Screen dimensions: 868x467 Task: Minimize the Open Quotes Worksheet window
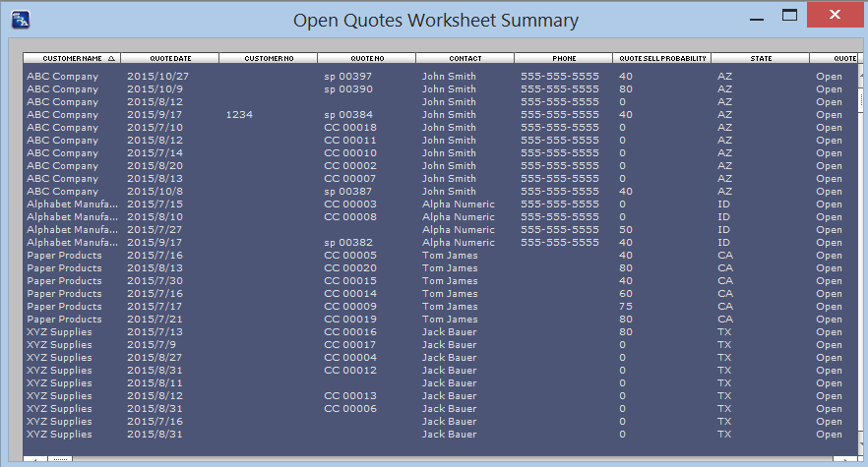point(756,17)
